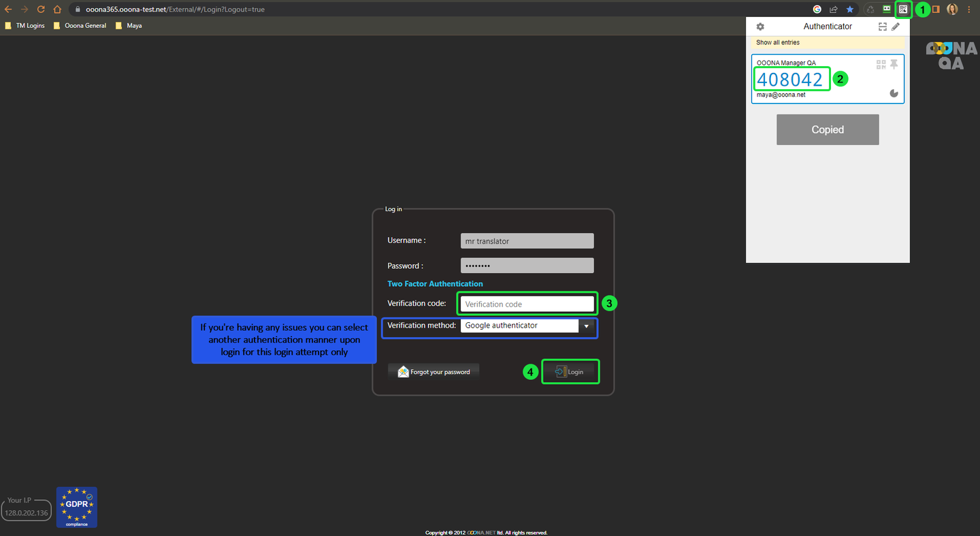The image size is (980, 536).
Task: Click the Verification code input field
Action: [526, 304]
